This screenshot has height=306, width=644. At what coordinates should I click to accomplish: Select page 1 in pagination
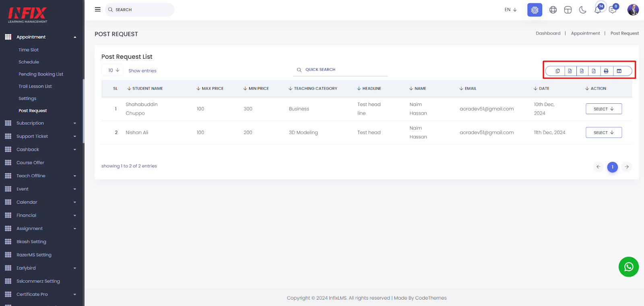(613, 167)
